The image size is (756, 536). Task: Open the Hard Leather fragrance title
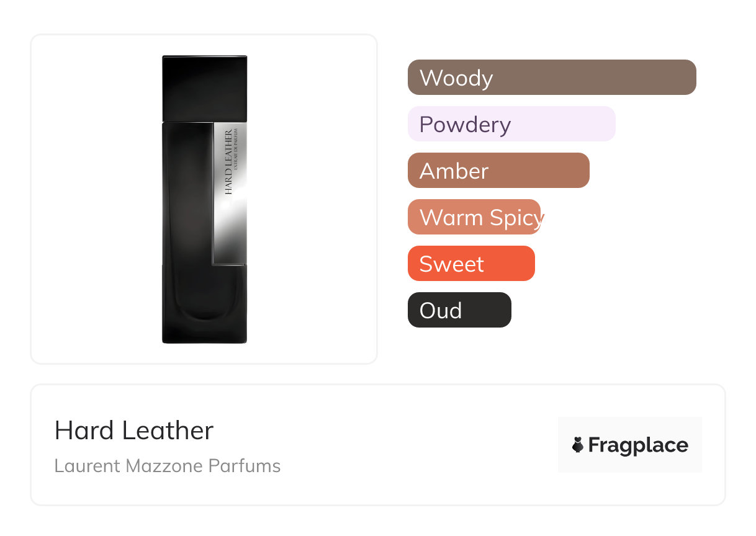[x=134, y=431]
